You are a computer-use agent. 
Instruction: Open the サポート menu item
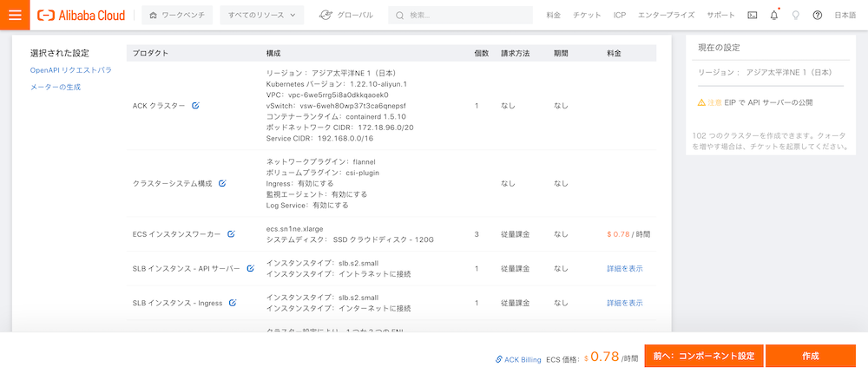[720, 15]
